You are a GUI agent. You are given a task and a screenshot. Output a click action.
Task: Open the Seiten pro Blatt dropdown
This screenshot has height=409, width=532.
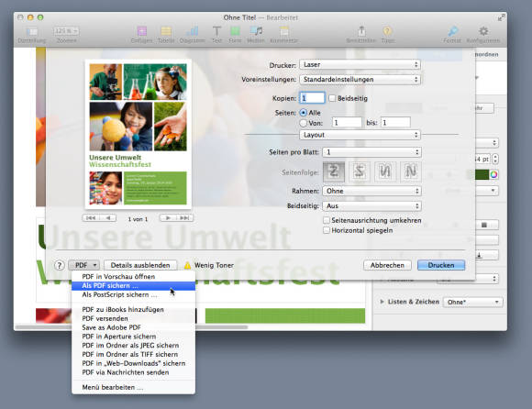click(x=371, y=152)
